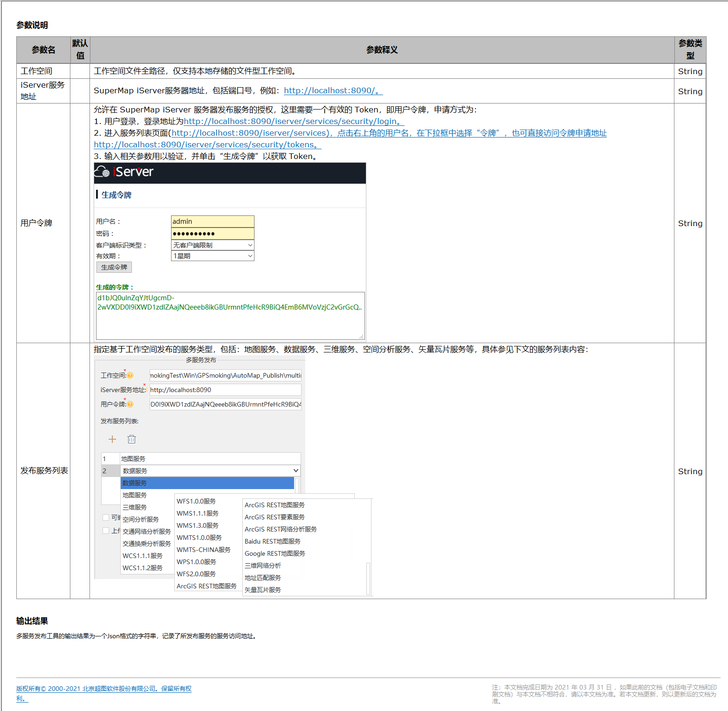Tick the checkbox with the partly hidden 上 label
728x711 pixels.
(106, 531)
